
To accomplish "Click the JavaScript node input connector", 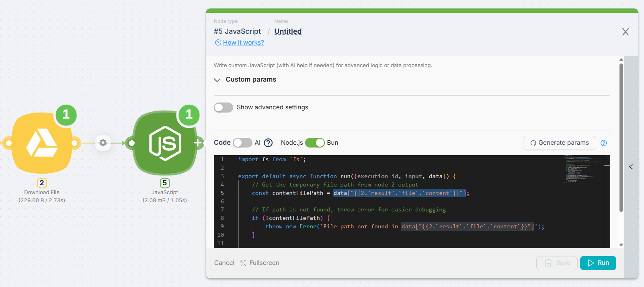I will [x=131, y=143].
